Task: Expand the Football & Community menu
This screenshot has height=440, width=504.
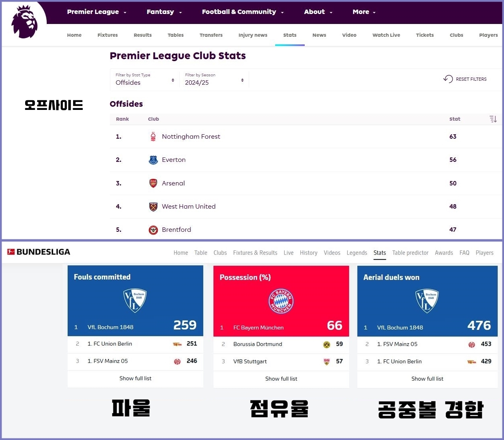Action: click(x=243, y=12)
